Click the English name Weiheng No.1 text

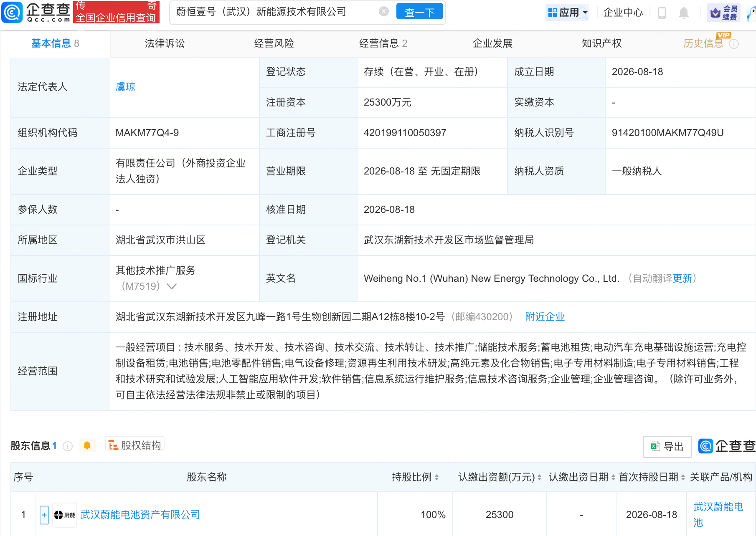(492, 278)
